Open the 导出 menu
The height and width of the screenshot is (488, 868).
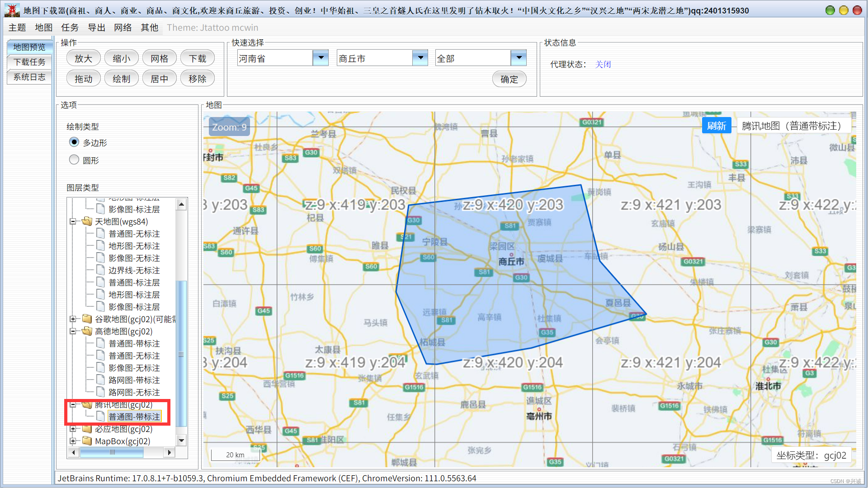pyautogui.click(x=96, y=28)
